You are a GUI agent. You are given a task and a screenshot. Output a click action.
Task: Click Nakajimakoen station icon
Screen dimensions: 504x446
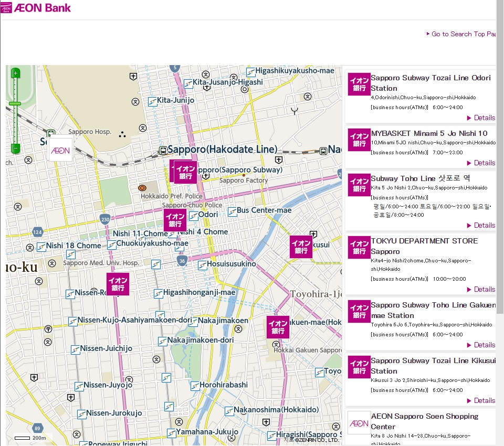click(x=193, y=322)
